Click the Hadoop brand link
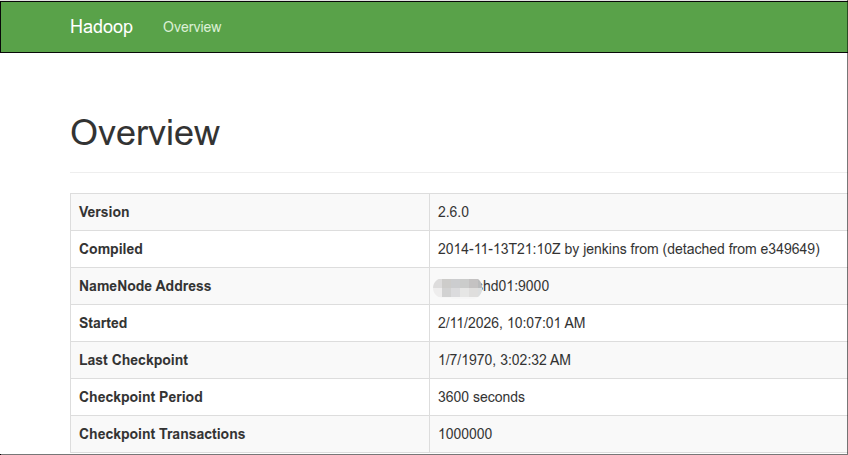Screen dimensions: 848x455 point(101,27)
